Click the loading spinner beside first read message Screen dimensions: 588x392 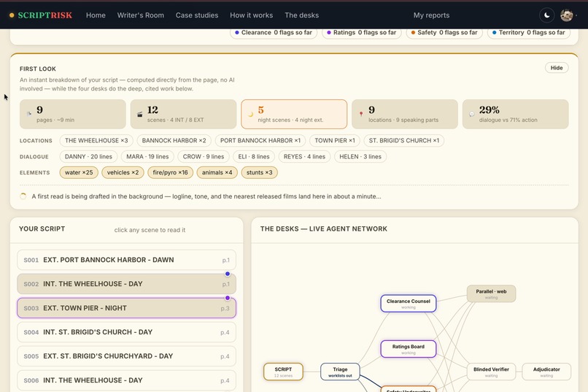23,196
